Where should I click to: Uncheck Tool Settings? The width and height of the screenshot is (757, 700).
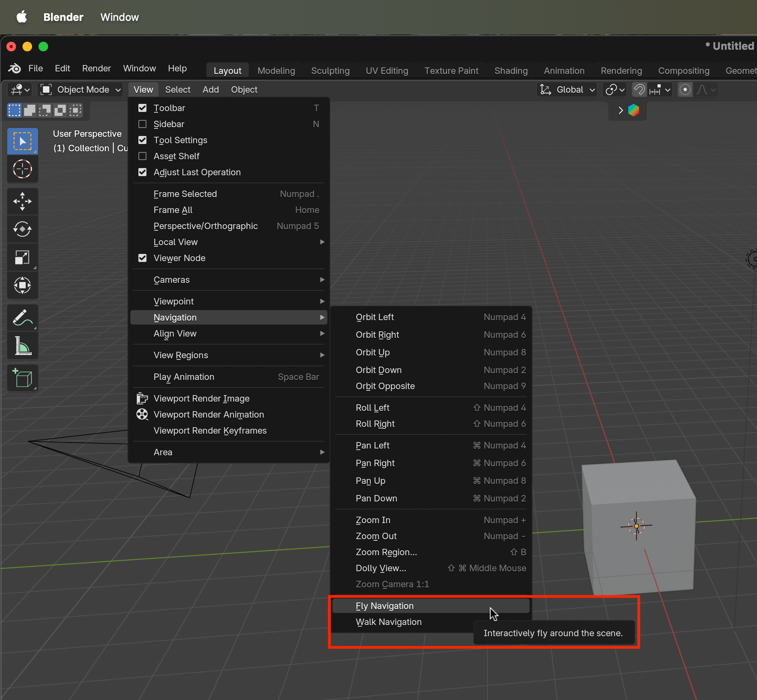pyautogui.click(x=142, y=140)
